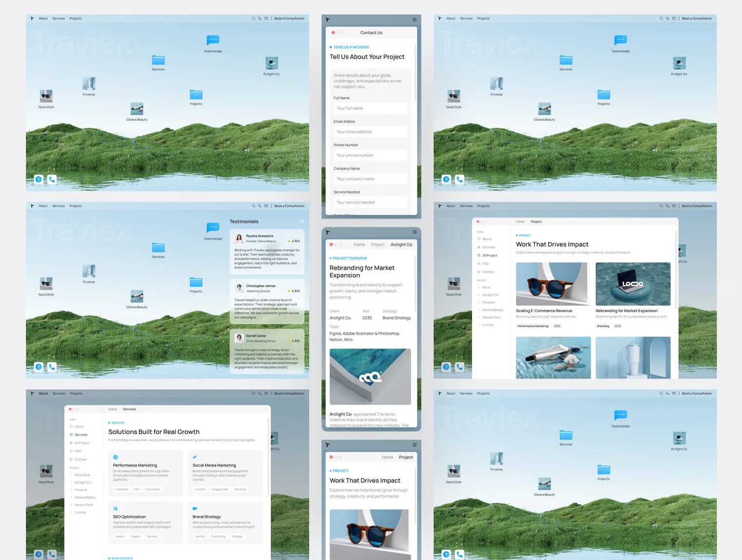Viewport: 742px width, 560px height.
Task: Click About in the nav bar above the Services window
Action: pyautogui.click(x=43, y=393)
